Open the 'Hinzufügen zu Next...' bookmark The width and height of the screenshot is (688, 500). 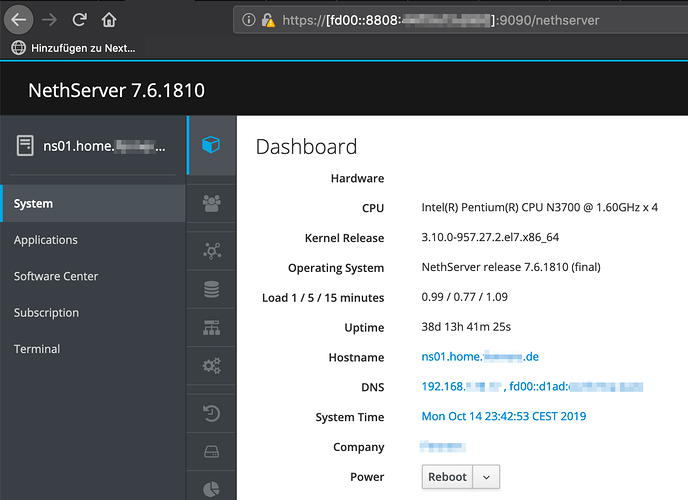click(74, 48)
